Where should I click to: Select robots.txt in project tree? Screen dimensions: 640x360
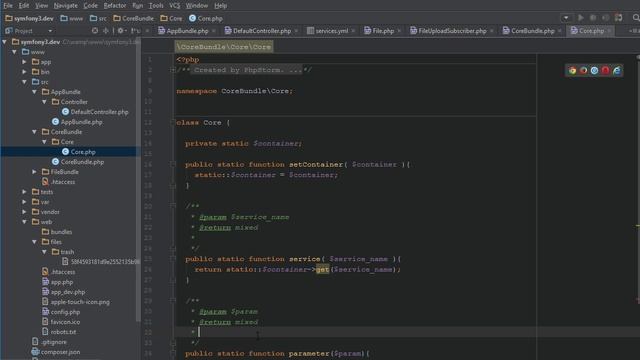63,332
